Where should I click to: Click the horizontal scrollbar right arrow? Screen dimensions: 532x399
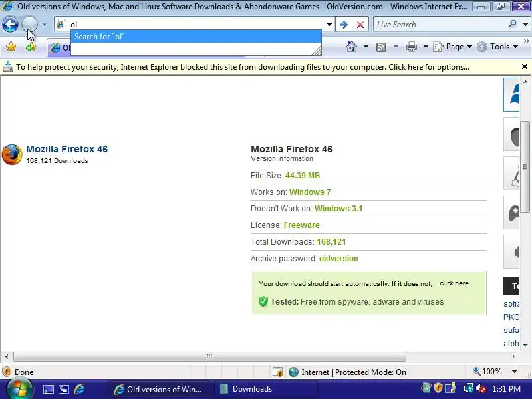513,356
